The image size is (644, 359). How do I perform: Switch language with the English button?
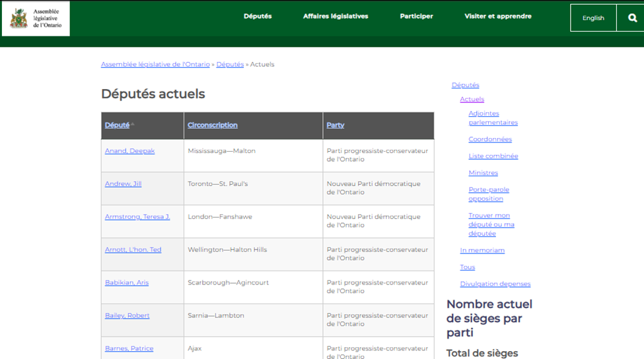[x=592, y=18]
